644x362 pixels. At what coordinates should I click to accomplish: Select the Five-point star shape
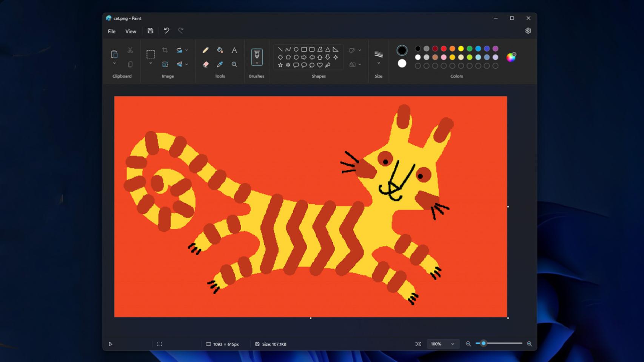click(280, 65)
